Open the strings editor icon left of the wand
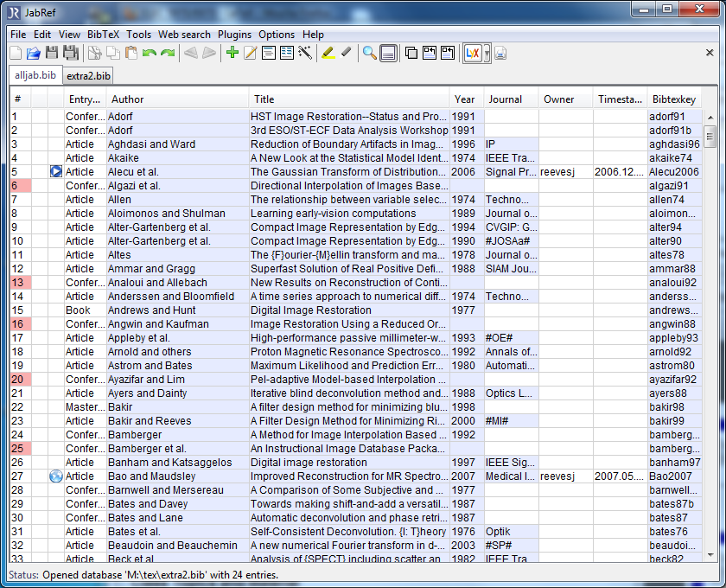Screen dimensions: 726x588 287,53
